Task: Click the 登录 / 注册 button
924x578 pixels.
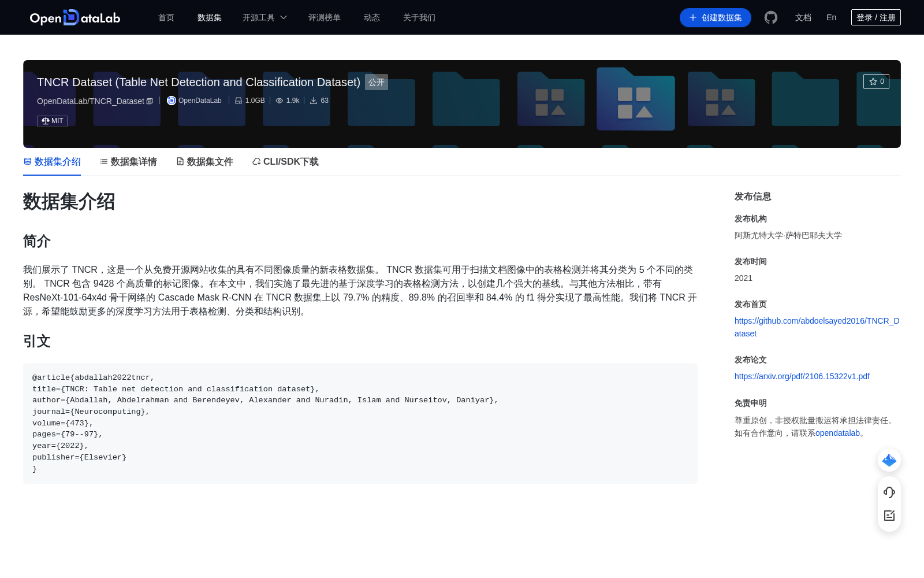Action: pyautogui.click(x=876, y=17)
